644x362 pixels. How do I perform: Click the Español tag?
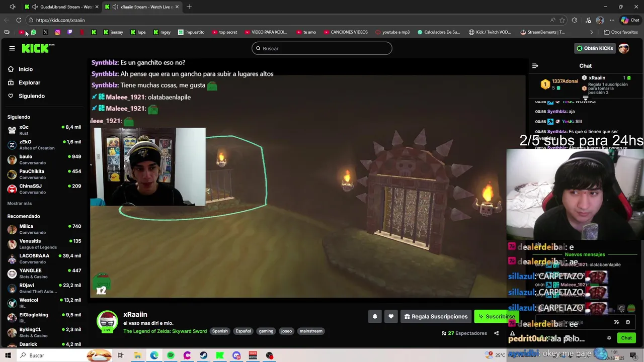click(243, 331)
